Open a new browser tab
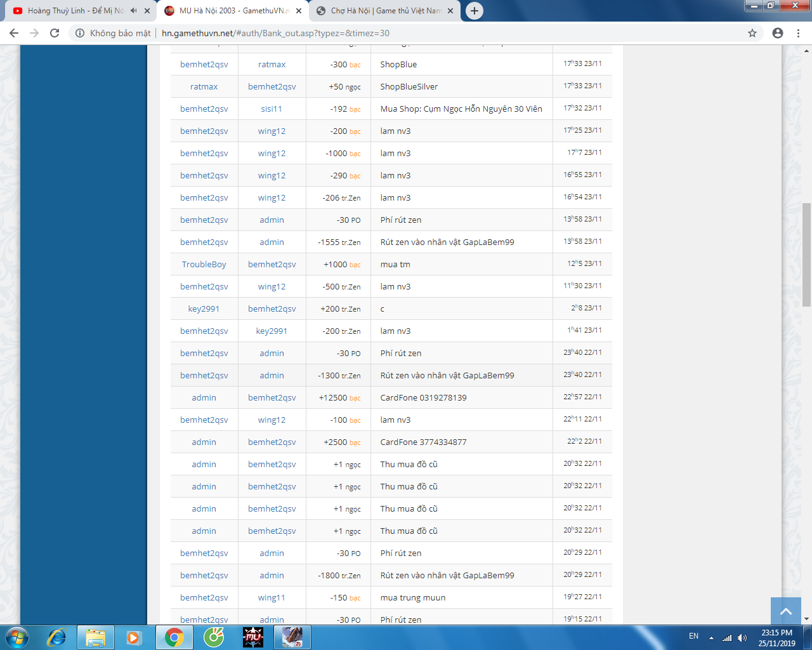Viewport: 812px width, 650px height. tap(474, 11)
